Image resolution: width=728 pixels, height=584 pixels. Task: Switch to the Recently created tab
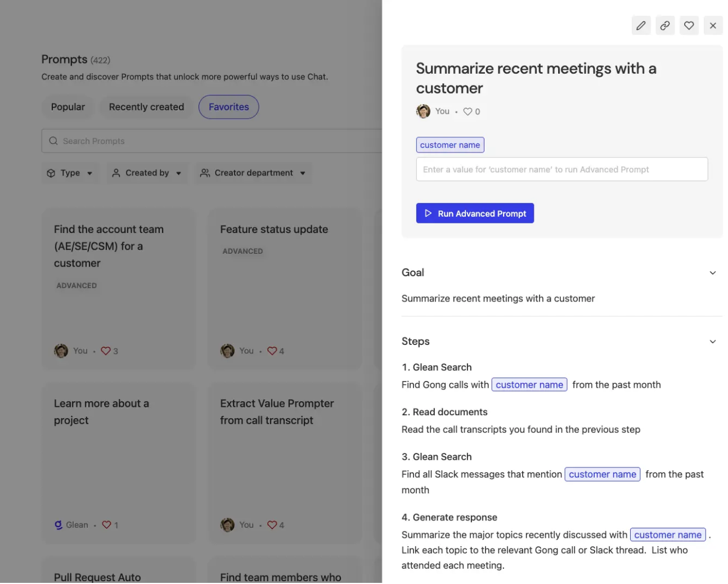tap(146, 107)
